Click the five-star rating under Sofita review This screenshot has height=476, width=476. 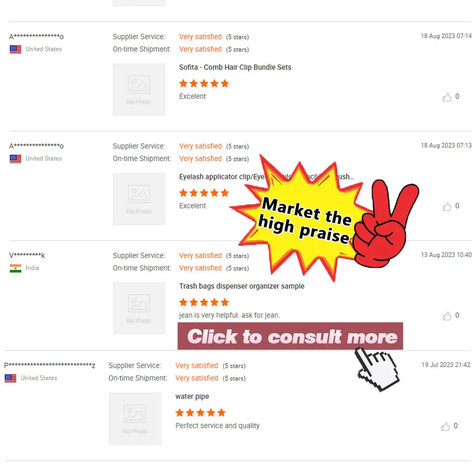tap(204, 83)
